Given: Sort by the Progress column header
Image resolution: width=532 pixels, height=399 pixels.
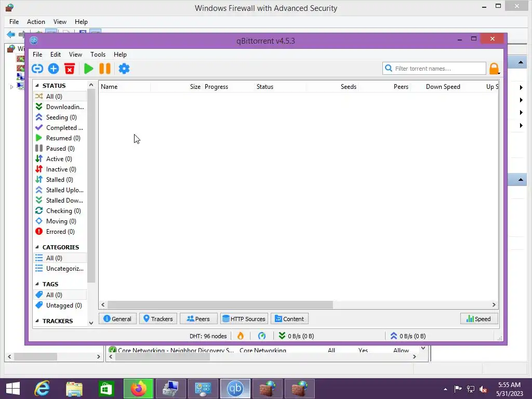Looking at the screenshot, I should click(229, 87).
